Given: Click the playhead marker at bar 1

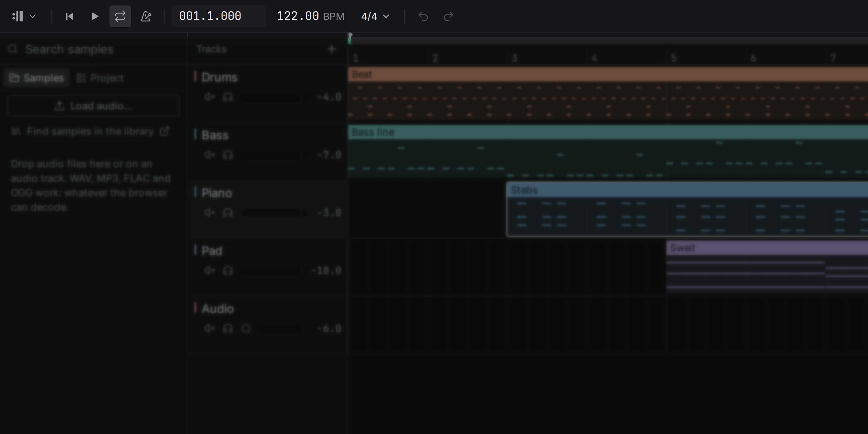Looking at the screenshot, I should point(350,35).
